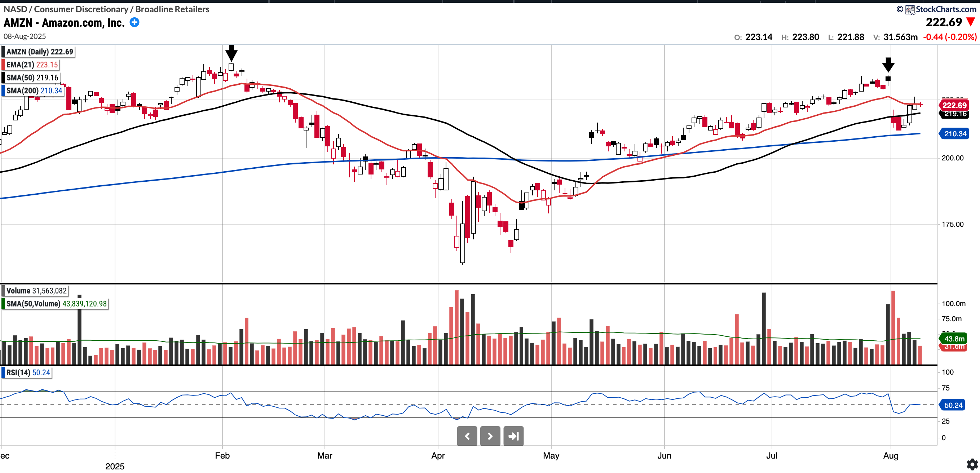Click the sector breadcrumb text at top
980x473 pixels.
point(106,9)
